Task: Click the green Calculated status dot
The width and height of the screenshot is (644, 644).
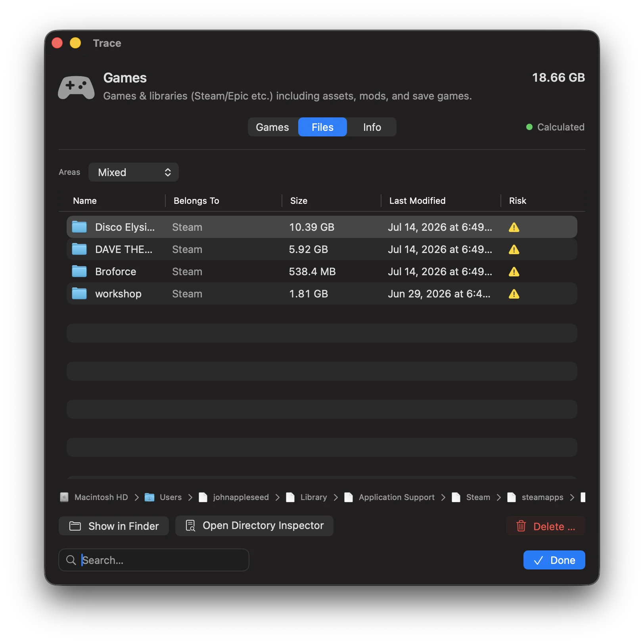Action: 529,127
